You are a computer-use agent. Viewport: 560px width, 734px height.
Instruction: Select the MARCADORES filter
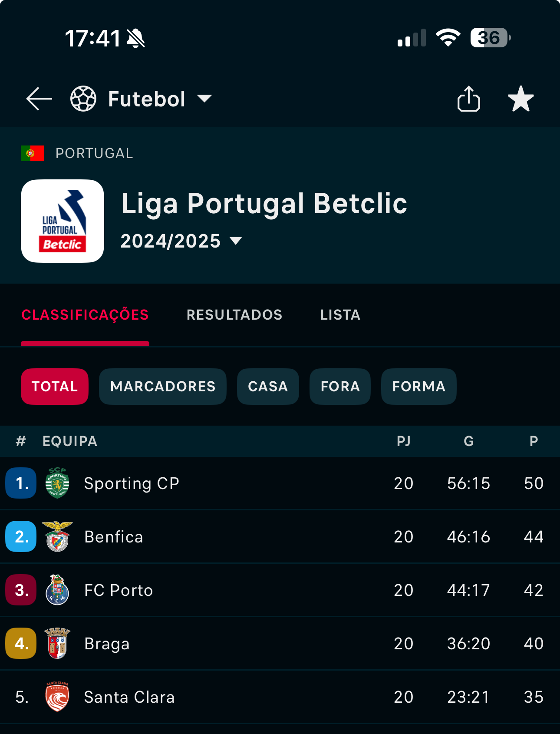click(163, 387)
